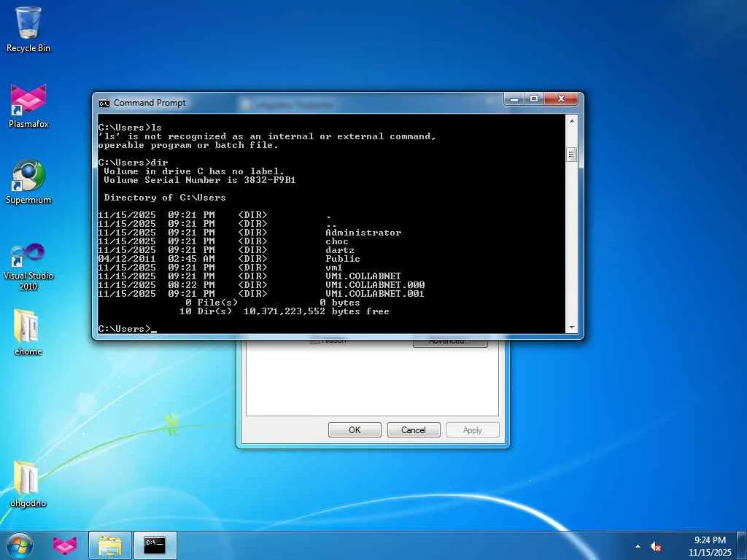Close the Command Prompt window
This screenshot has height=560, width=747.
click(x=561, y=99)
